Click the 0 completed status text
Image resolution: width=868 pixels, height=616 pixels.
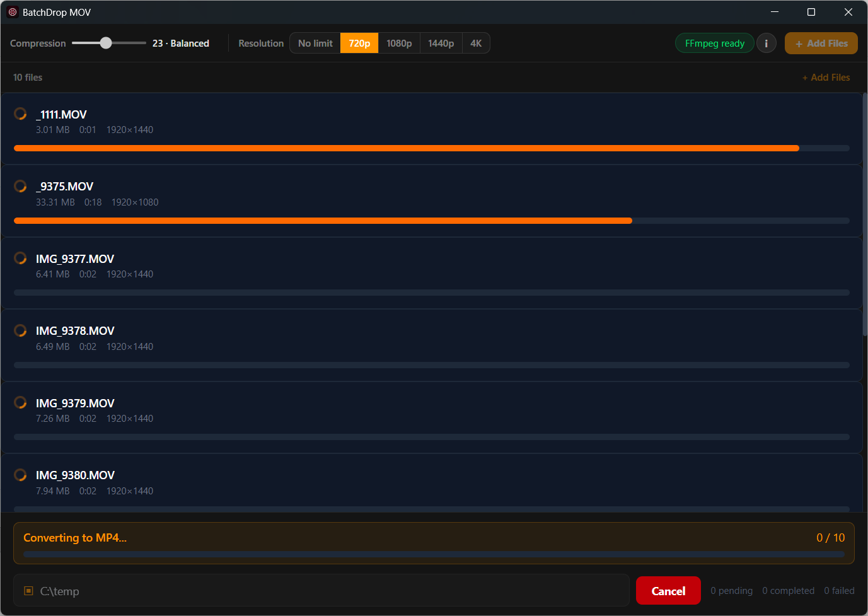tap(789, 591)
